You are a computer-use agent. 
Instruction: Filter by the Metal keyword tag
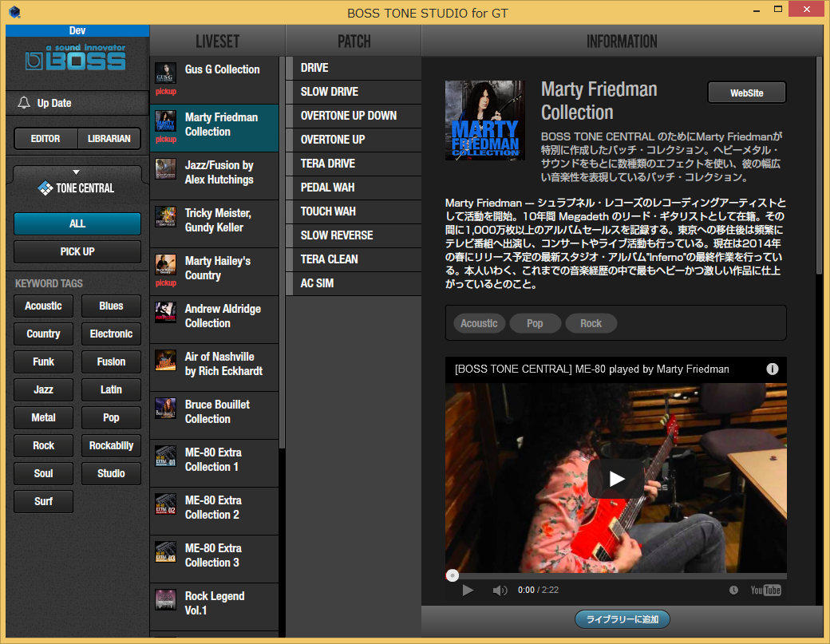[43, 417]
